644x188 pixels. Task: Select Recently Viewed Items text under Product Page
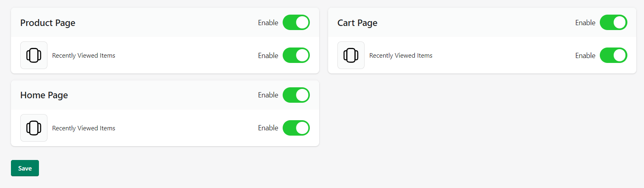84,56
